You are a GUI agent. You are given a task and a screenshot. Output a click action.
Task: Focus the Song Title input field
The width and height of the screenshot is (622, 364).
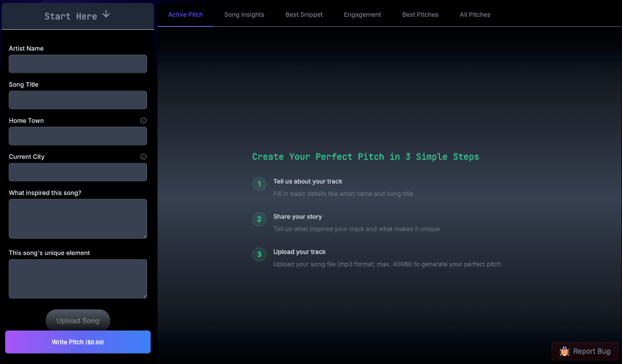click(x=78, y=100)
